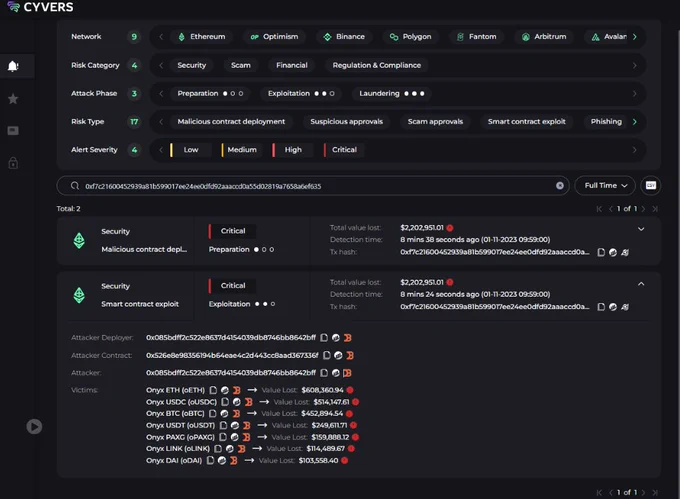Open the favorites star in sidebar
Screen dimensions: 680x499
click(x=13, y=99)
